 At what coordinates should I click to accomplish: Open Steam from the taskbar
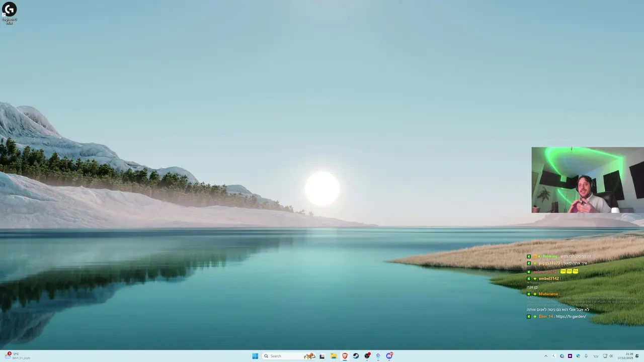[356, 356]
